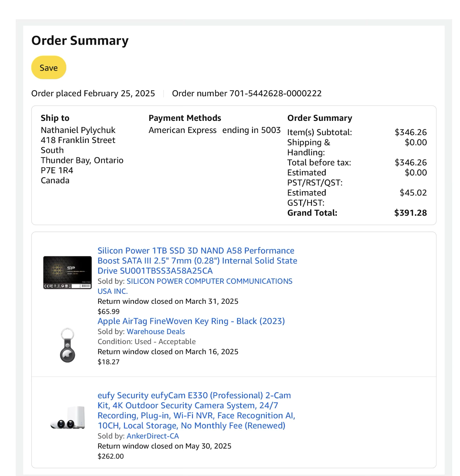Click the Silicon Power SSD product thumbnail
The image size is (460, 476).
(x=67, y=272)
